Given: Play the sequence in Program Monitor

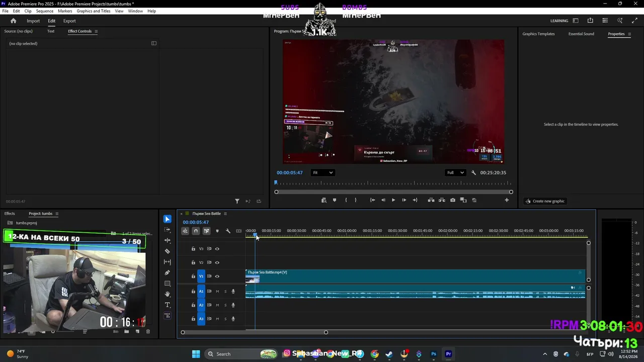Looking at the screenshot, I should [393, 200].
